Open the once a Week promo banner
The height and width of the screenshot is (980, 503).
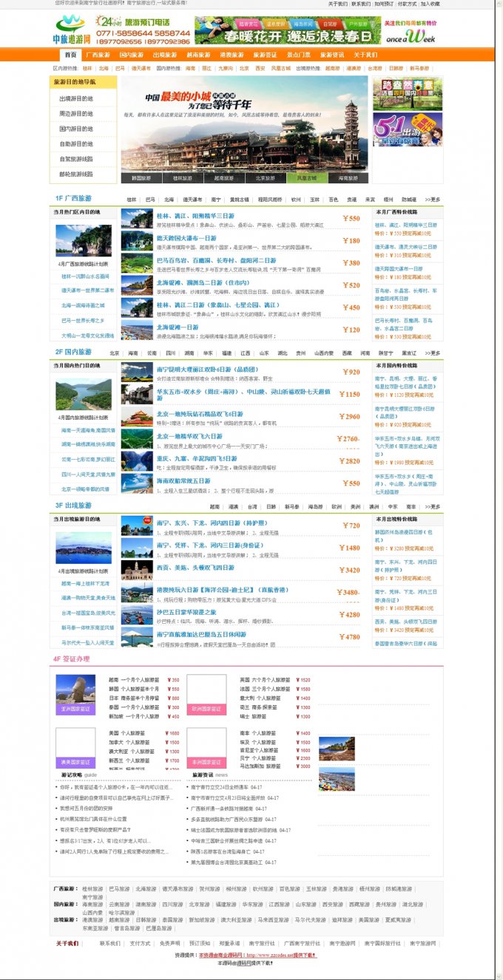tap(411, 31)
